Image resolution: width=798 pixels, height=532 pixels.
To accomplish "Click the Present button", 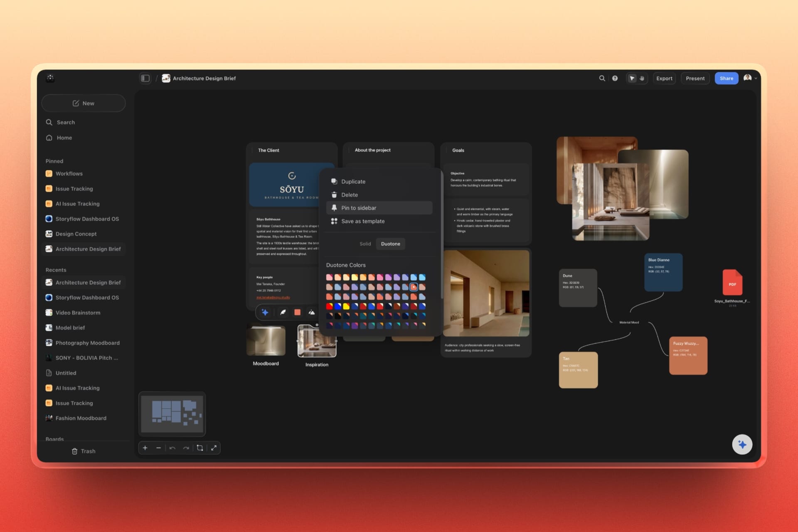I will point(695,78).
